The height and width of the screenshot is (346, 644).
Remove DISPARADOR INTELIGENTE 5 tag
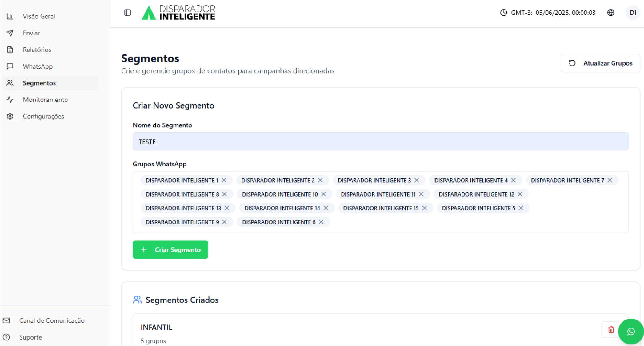[x=521, y=208]
